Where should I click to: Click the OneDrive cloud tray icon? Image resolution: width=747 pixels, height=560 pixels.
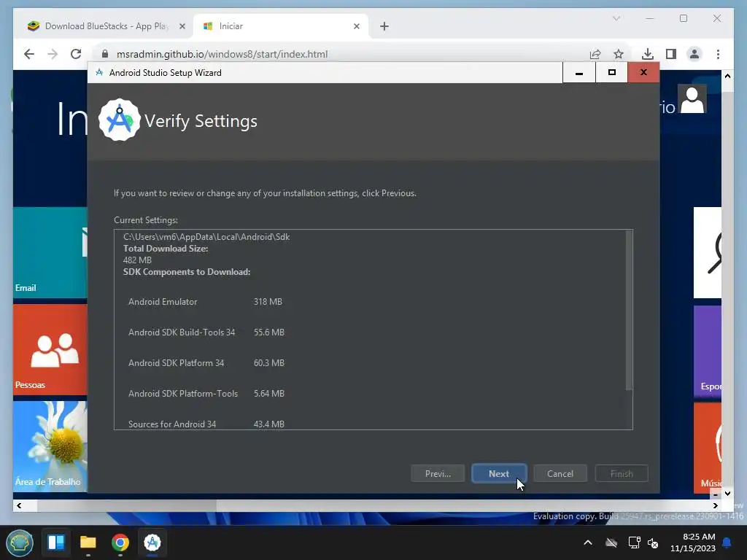click(x=611, y=542)
